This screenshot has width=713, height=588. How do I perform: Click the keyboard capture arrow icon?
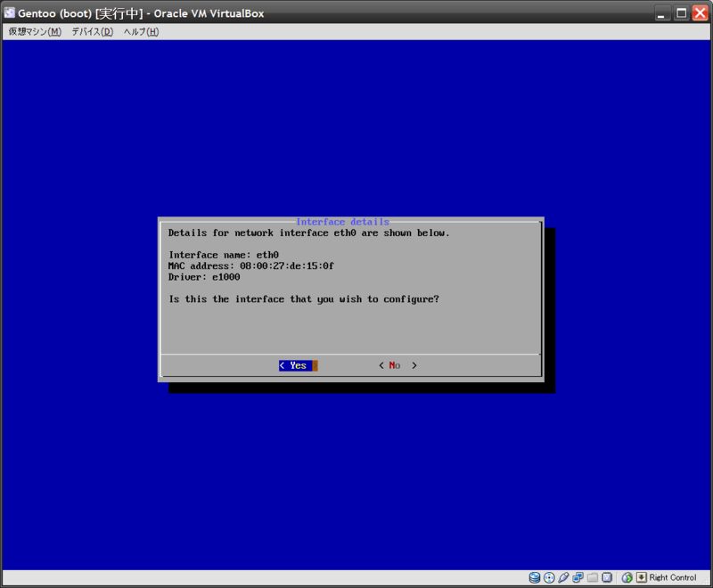pyautogui.click(x=641, y=577)
